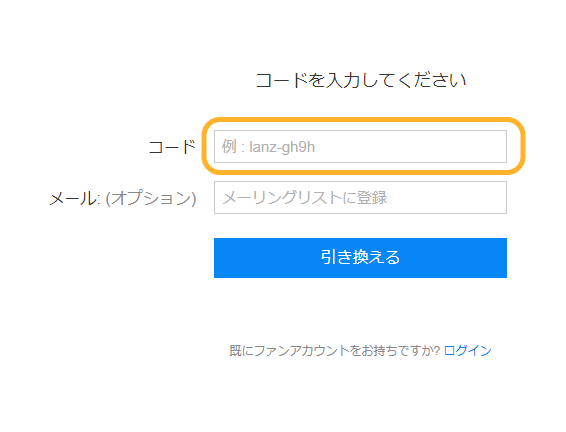
Task: Place cursor in the mailing list signup box
Action: coord(360,197)
